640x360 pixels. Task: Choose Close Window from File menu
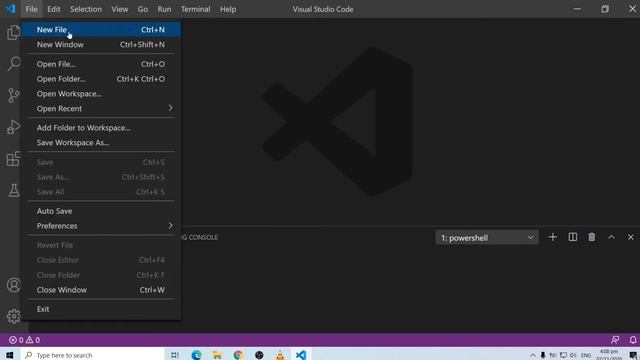[101, 290]
